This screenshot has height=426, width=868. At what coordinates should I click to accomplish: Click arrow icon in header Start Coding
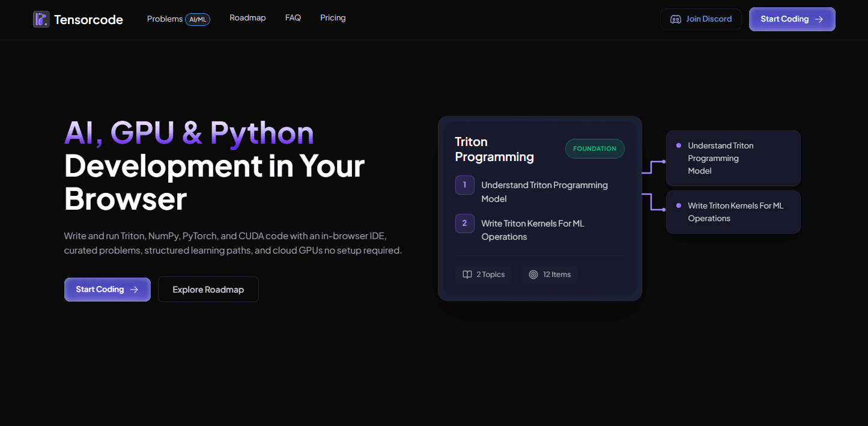(819, 19)
